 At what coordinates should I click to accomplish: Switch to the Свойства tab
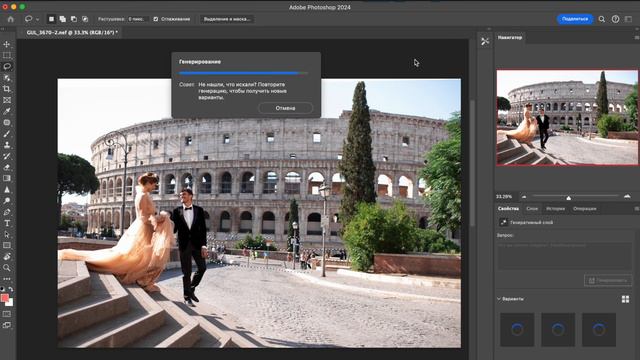click(x=508, y=209)
